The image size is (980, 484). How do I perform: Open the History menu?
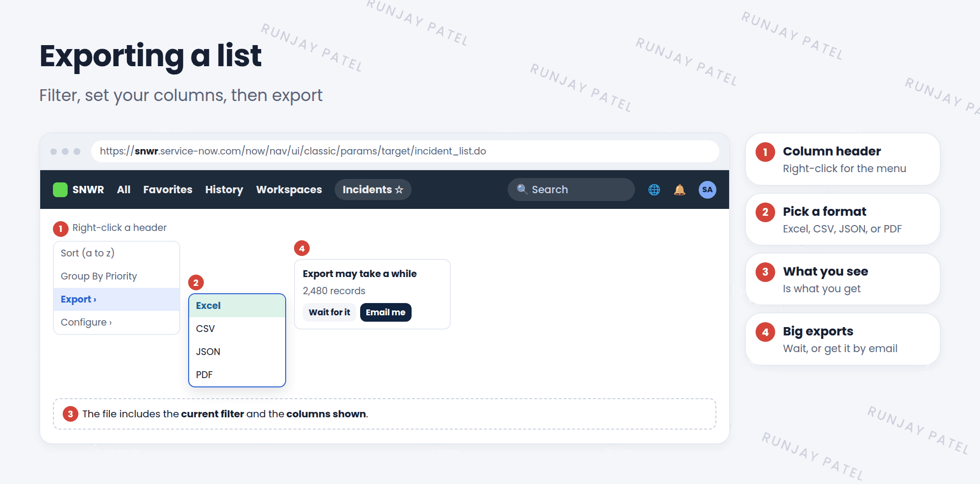click(x=224, y=190)
